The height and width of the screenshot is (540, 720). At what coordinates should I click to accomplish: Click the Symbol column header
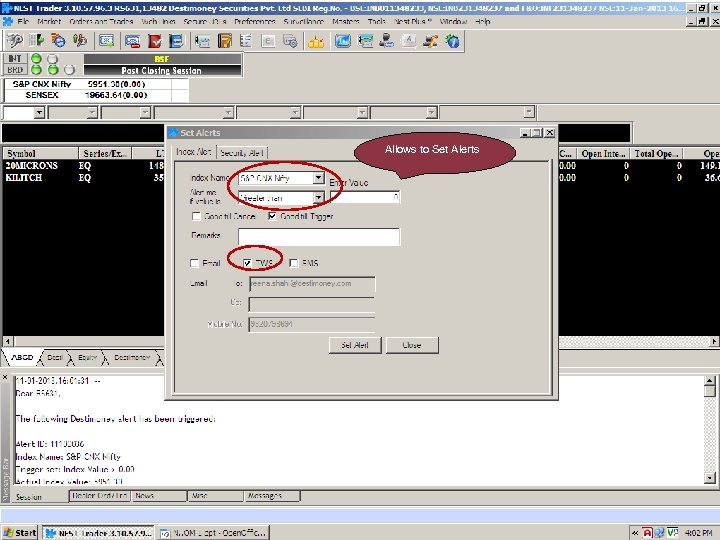pos(40,153)
